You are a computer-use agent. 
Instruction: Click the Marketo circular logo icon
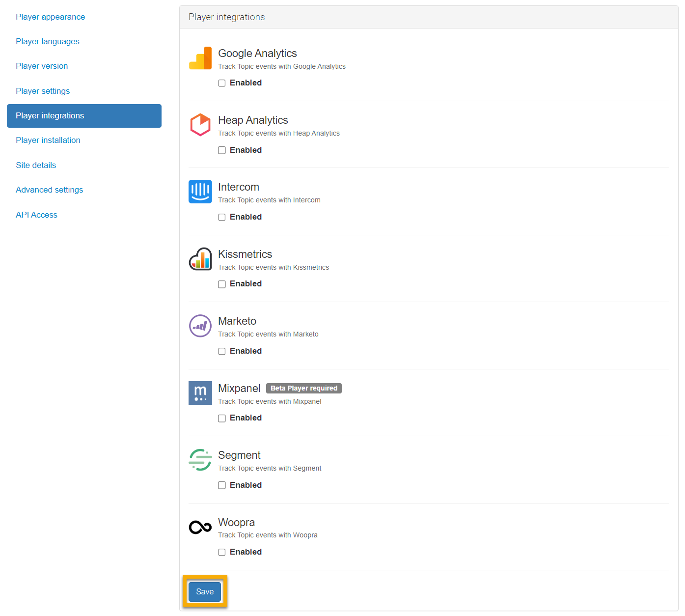(200, 326)
